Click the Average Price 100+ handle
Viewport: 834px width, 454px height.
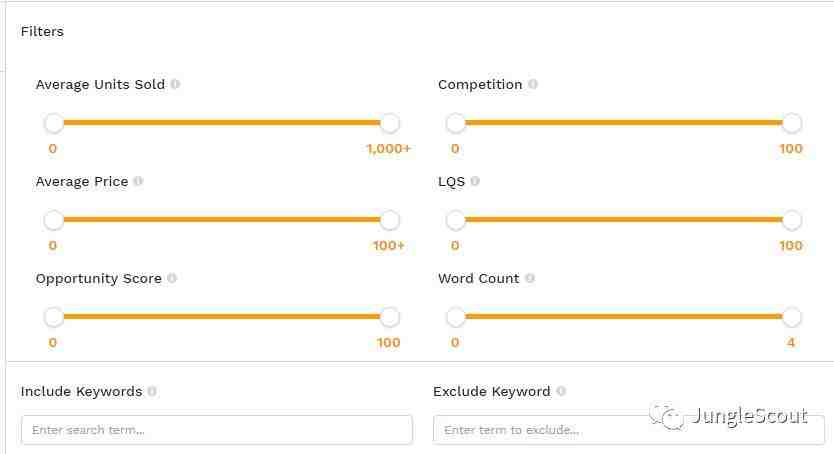point(390,220)
